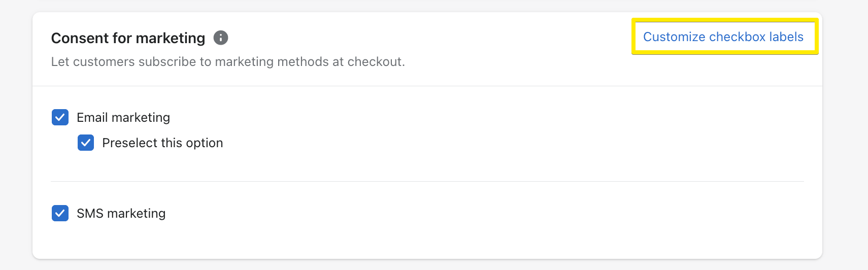Toggle the SMS marketing checkbox off
The image size is (868, 270).
60,213
